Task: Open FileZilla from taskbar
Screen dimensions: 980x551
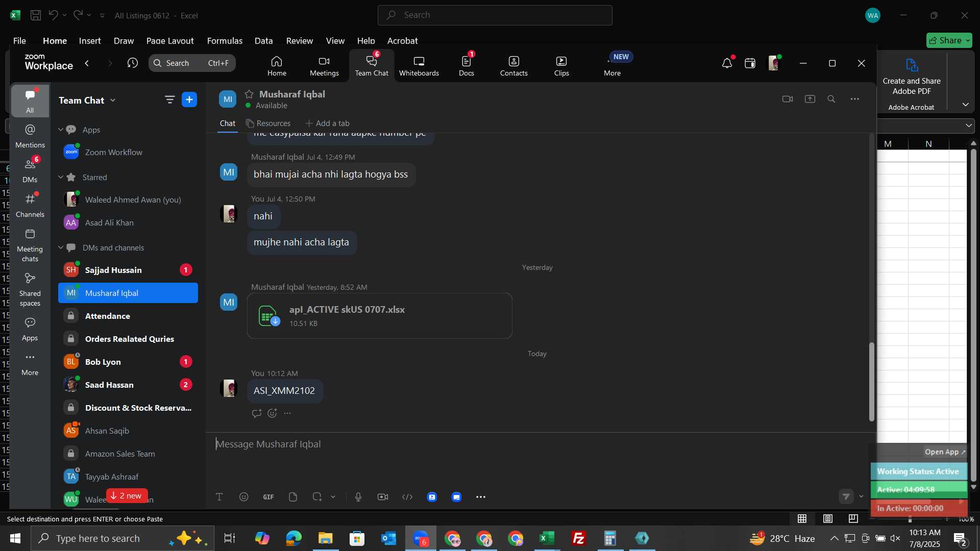Action: [x=578, y=538]
